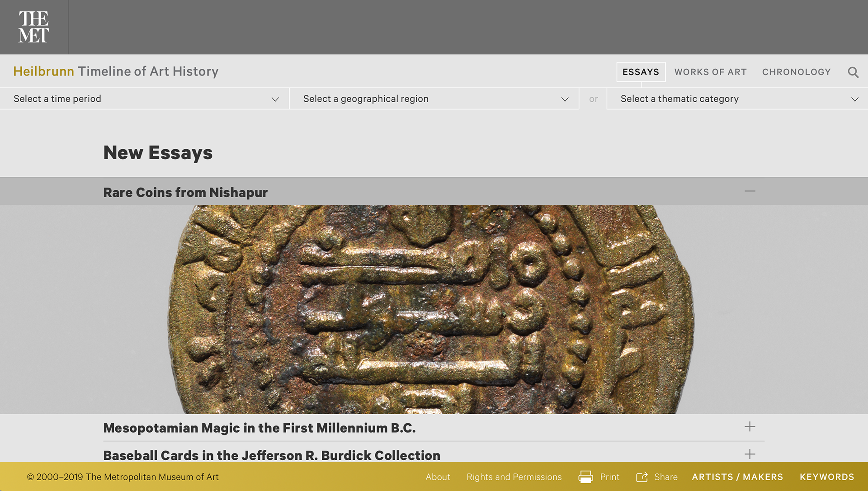Collapse Rare Coins essay with minus icon
The height and width of the screenshot is (491, 868).
pyautogui.click(x=750, y=191)
